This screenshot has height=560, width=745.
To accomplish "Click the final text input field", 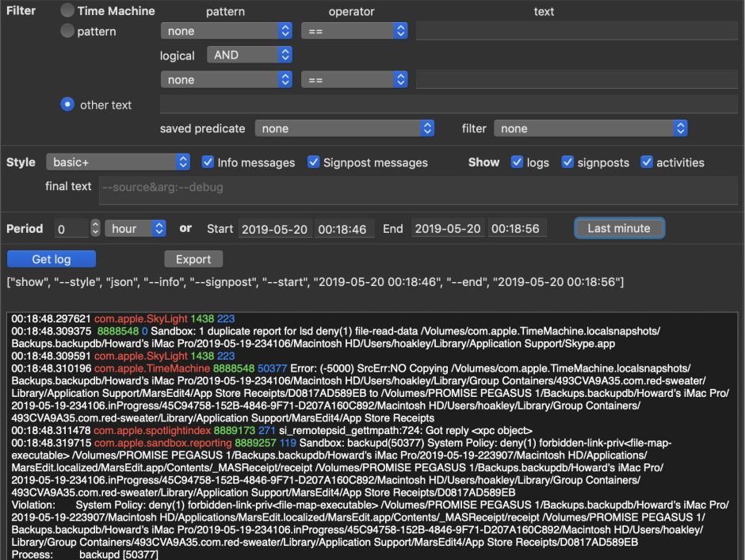I will coord(416,188).
